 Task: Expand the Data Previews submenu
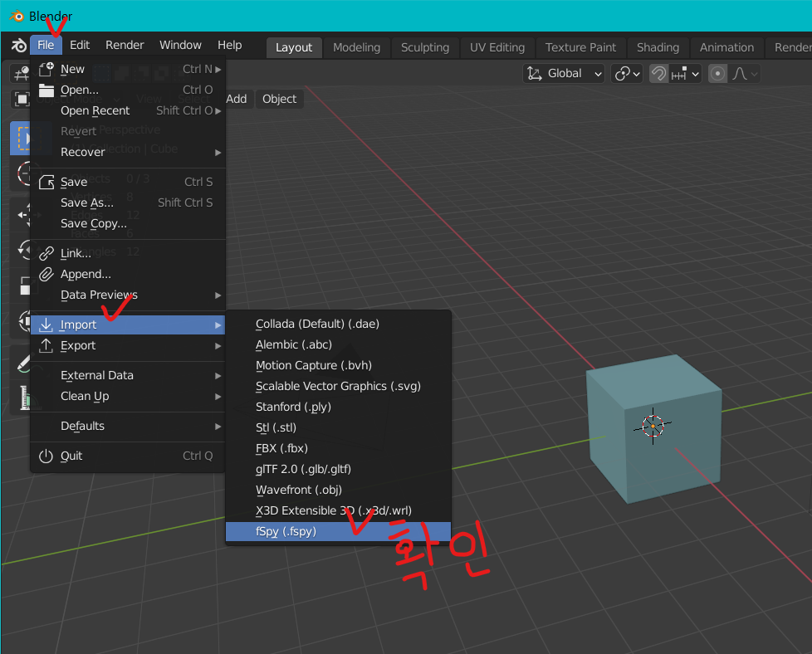(x=128, y=295)
